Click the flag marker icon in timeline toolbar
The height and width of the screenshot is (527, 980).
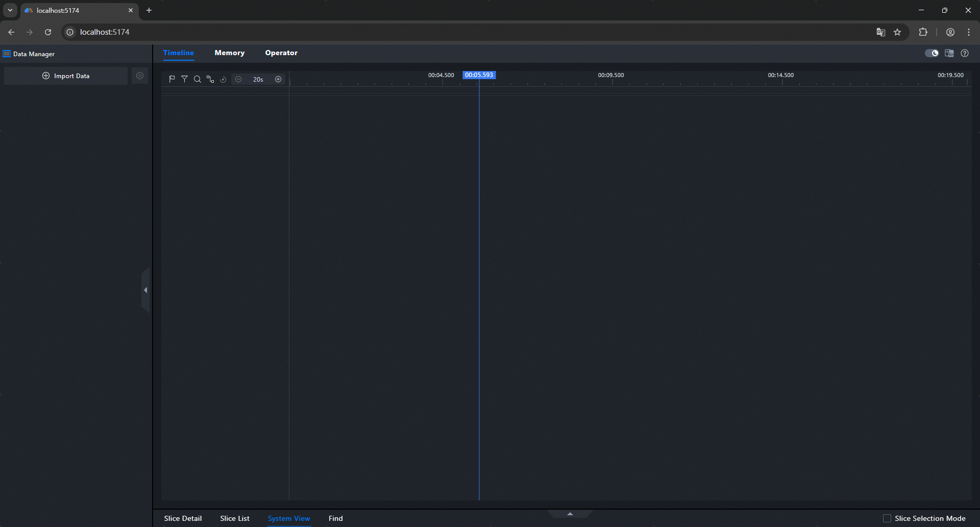coord(172,79)
